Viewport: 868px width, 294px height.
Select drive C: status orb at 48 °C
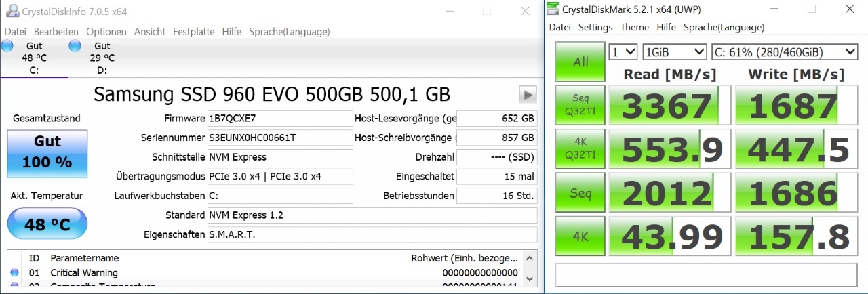pos(7,46)
